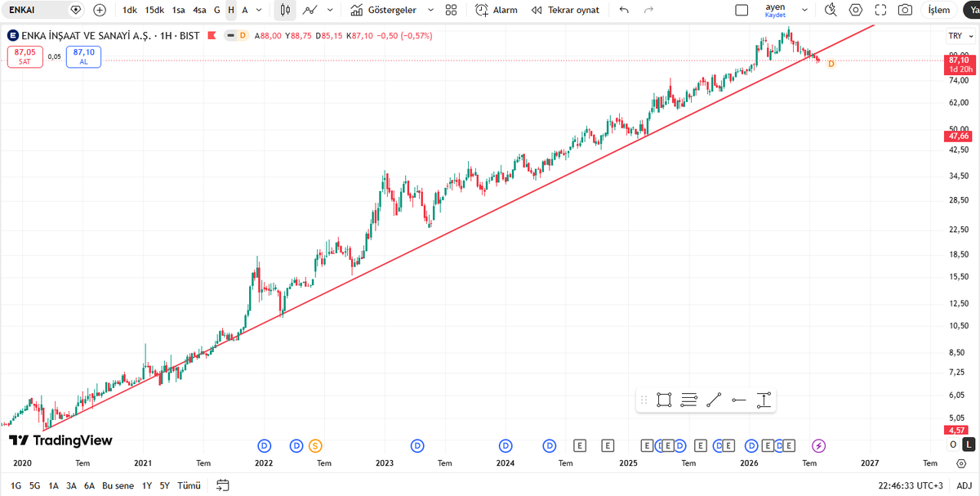This screenshot has width=980, height=496.
Task: Click the purple lightning event marker
Action: [819, 445]
